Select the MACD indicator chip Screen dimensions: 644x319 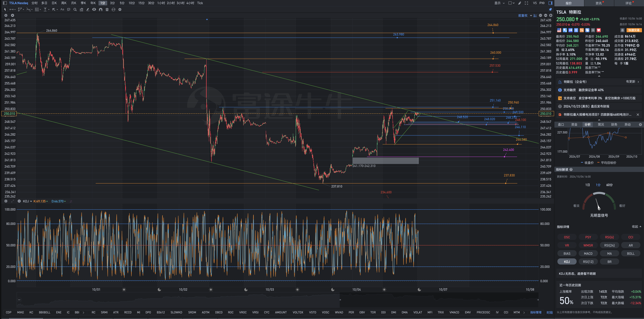[588, 254]
